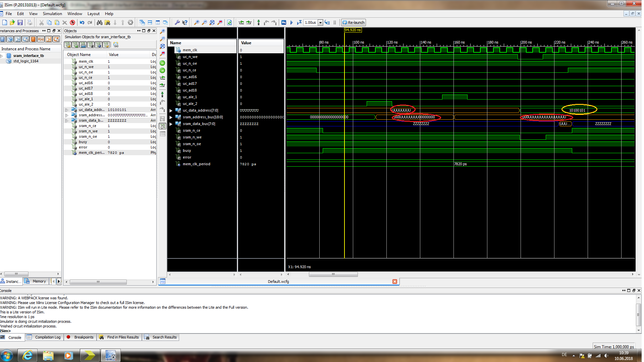Break simulation pause icon
The width and height of the screenshot is (644, 362).
coord(335,22)
